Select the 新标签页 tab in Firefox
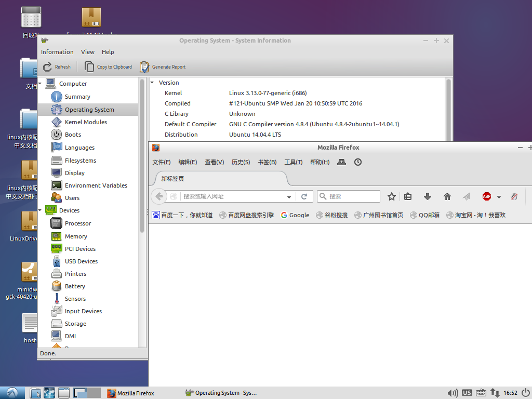This screenshot has height=399, width=532. [221, 179]
